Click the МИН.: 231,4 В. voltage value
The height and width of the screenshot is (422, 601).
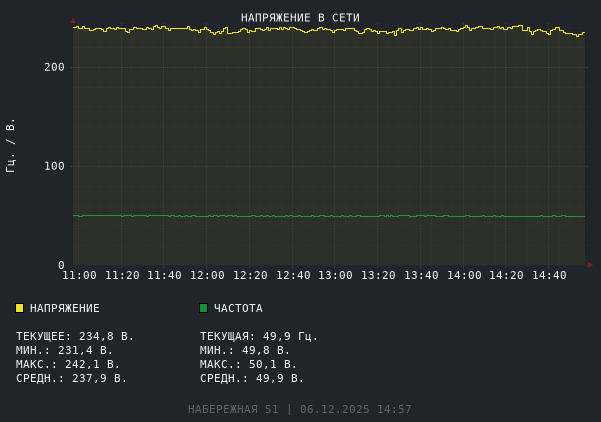64,350
